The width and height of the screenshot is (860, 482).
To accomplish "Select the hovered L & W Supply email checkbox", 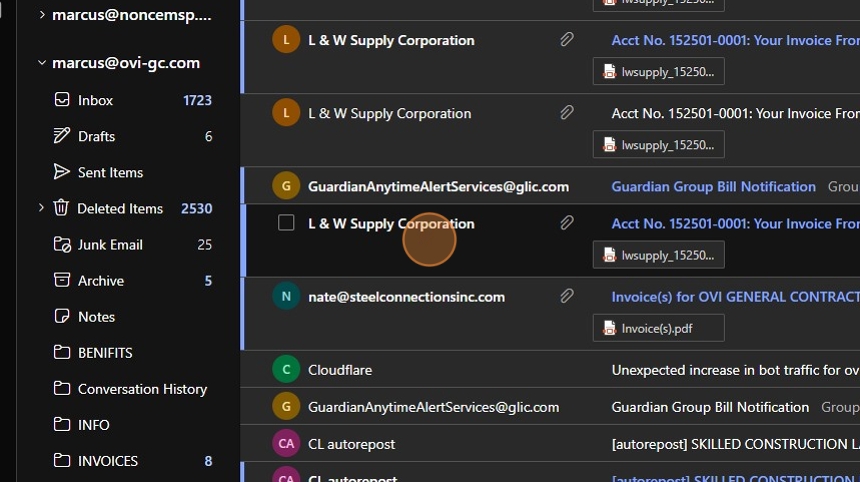I will point(286,223).
